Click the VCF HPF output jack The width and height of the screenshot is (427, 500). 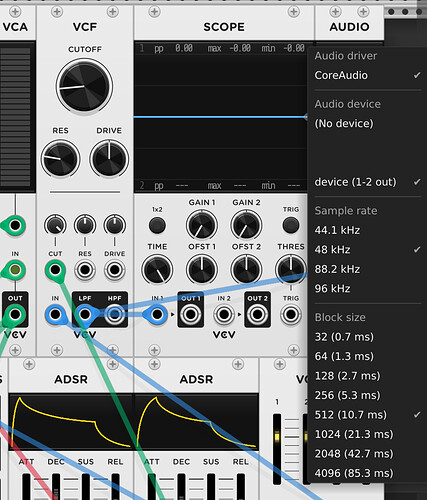coord(114,314)
